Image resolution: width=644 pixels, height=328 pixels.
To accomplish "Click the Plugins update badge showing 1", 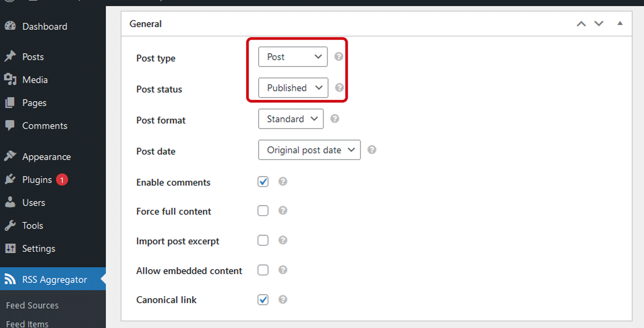I will (x=62, y=180).
